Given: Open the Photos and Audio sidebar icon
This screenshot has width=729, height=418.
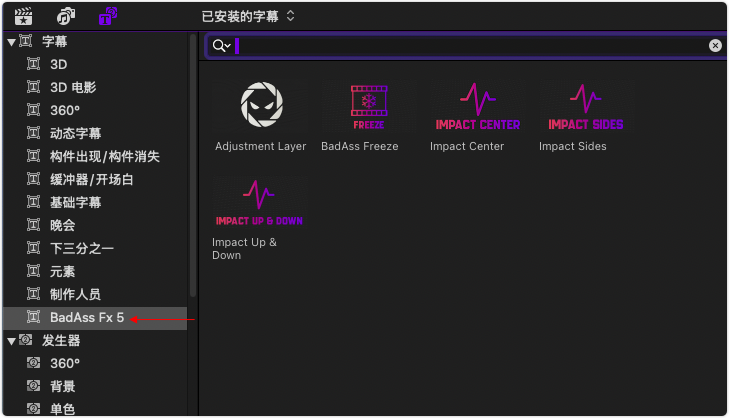Looking at the screenshot, I should pos(66,17).
